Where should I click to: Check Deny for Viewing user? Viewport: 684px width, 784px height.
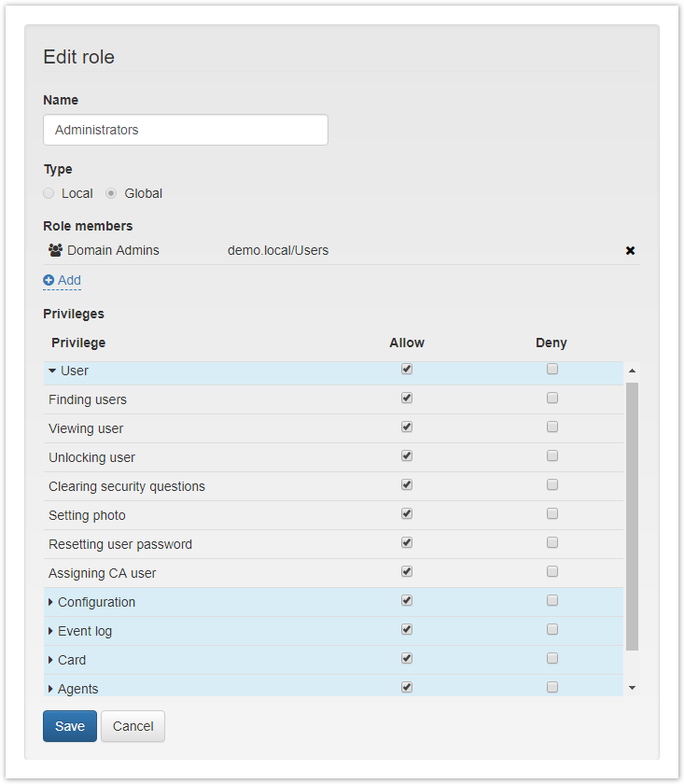[551, 427]
